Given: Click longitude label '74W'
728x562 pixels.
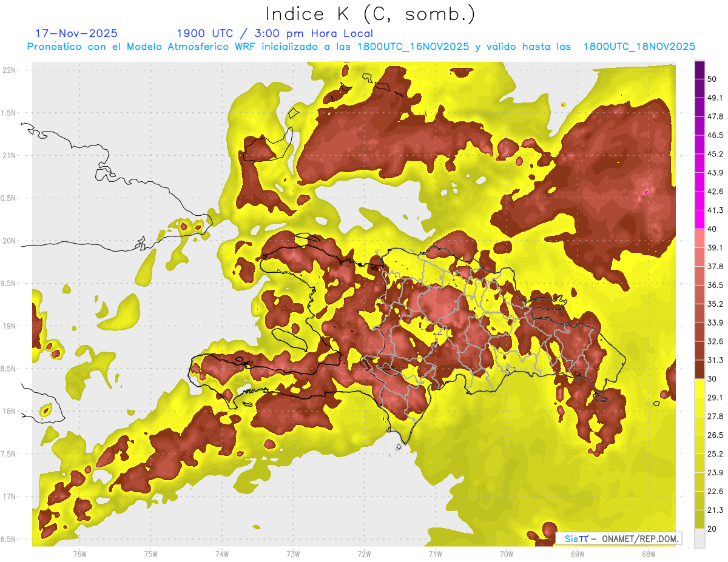Looking at the screenshot, I should coord(221,554).
